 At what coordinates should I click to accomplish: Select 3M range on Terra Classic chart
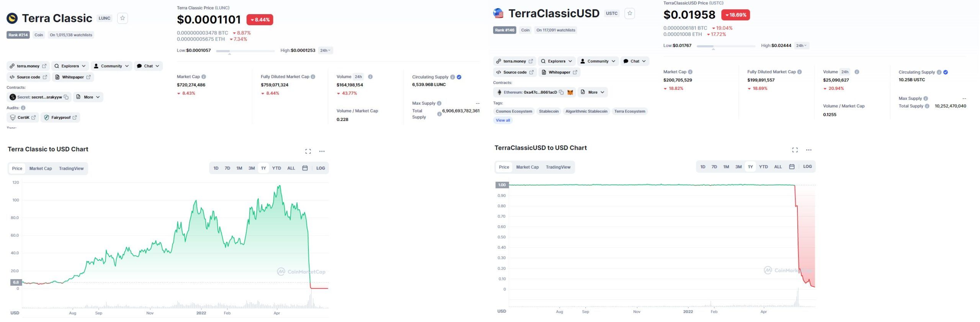coord(252,168)
